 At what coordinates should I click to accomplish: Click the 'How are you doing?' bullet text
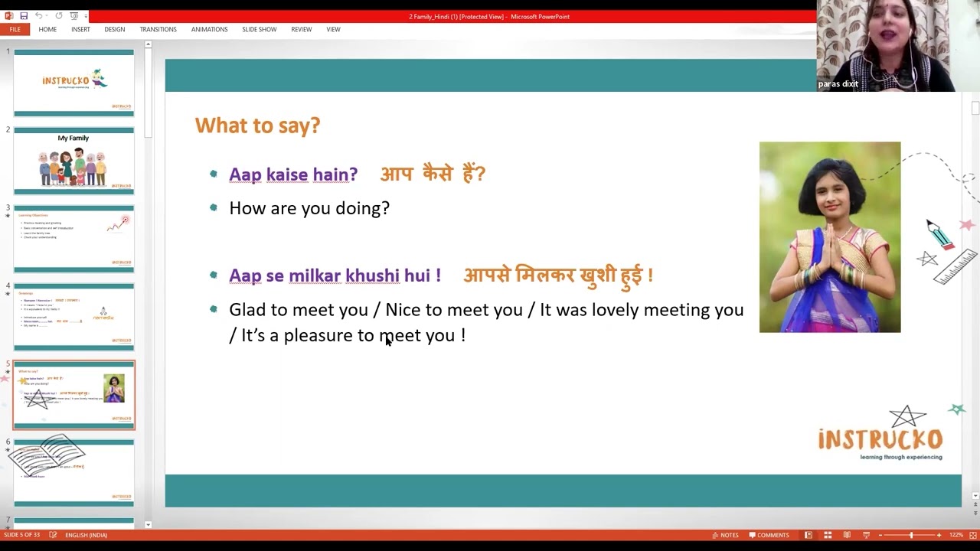pyautogui.click(x=309, y=208)
